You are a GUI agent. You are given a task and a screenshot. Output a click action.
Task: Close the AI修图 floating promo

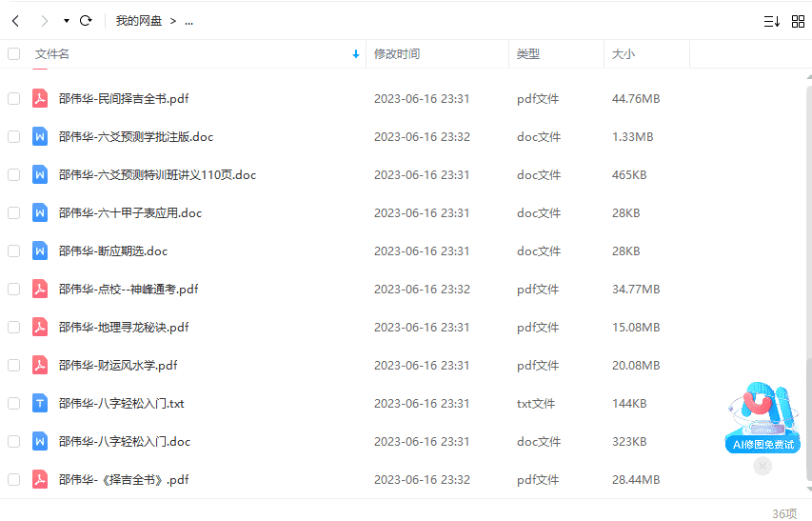(762, 466)
